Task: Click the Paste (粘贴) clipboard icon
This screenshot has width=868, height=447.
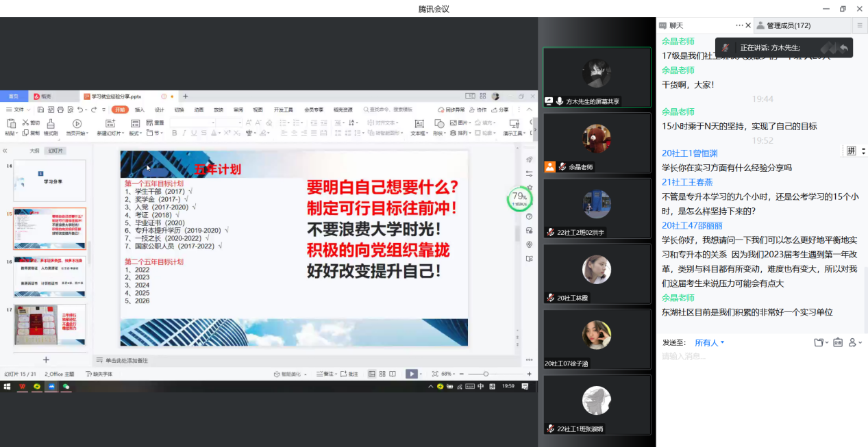Action: coord(10,123)
